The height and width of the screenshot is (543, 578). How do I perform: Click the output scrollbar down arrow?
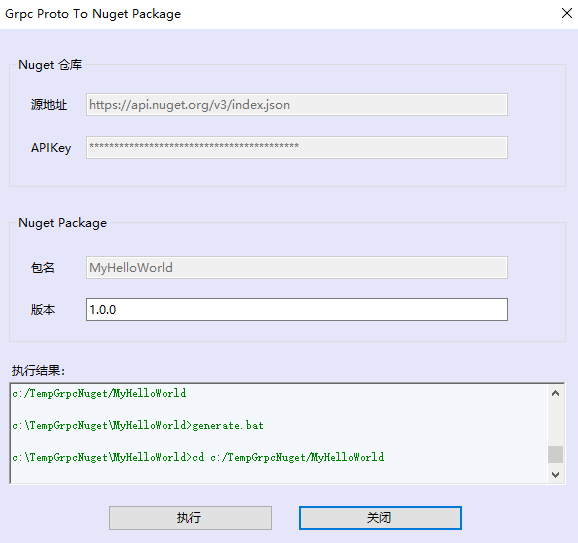556,474
